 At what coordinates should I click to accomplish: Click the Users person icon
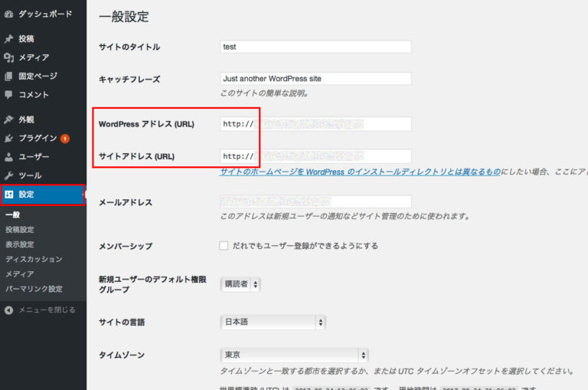coord(8,157)
